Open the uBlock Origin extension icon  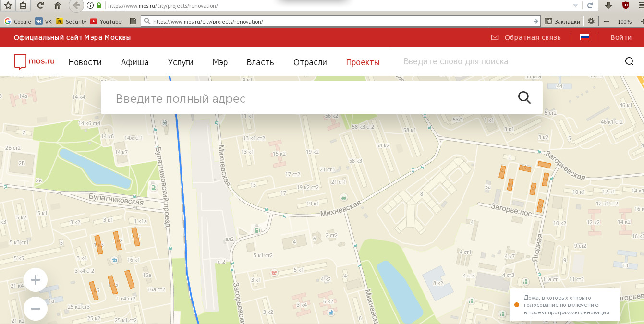(625, 6)
